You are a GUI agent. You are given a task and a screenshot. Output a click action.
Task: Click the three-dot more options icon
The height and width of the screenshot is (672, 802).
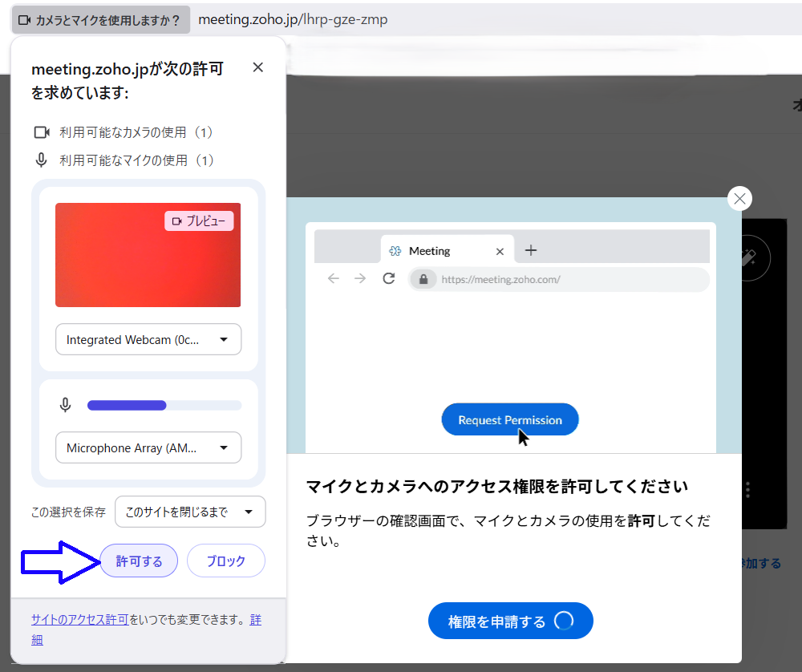coord(748,490)
